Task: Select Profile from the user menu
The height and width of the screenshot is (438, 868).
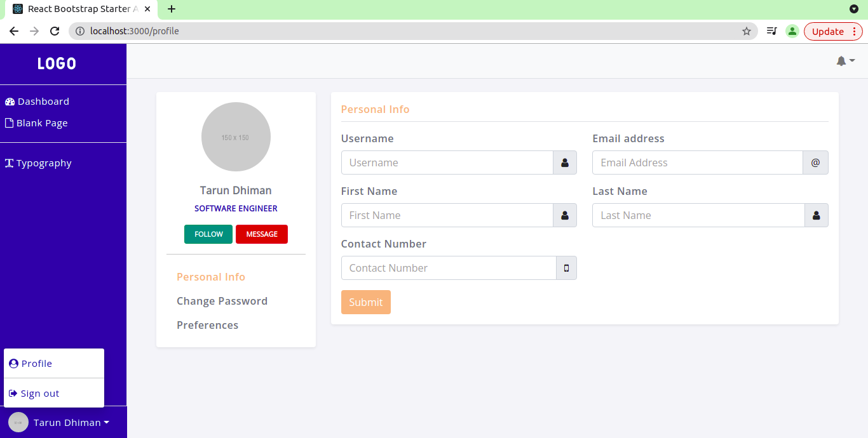Action: click(x=36, y=364)
